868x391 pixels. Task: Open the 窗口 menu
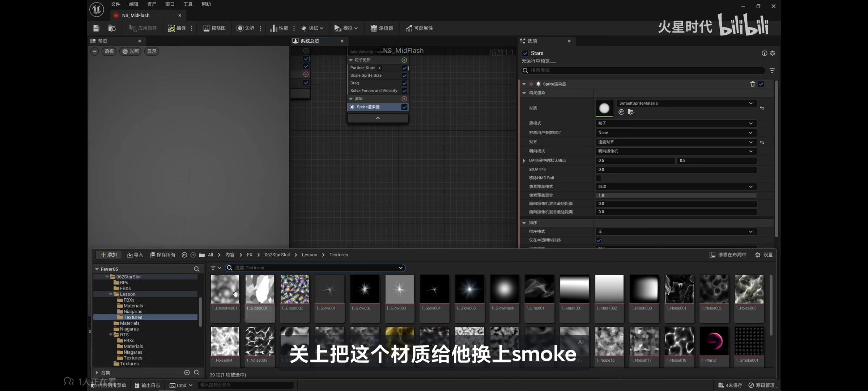click(x=170, y=4)
